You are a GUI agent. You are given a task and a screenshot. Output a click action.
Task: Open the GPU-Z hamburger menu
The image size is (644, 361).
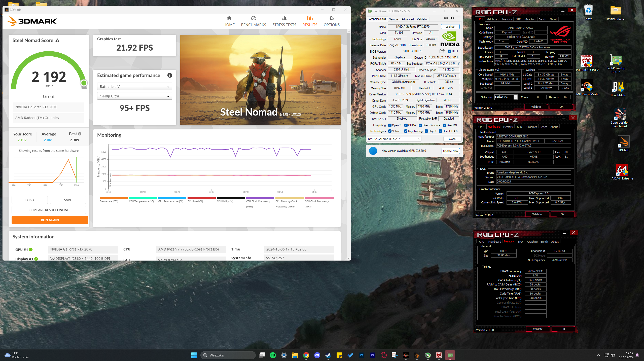coord(459,18)
